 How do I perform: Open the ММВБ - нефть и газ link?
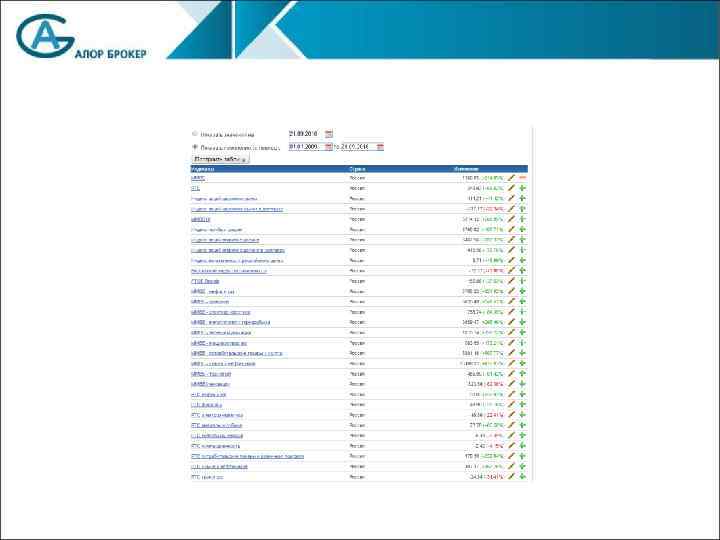(x=213, y=292)
